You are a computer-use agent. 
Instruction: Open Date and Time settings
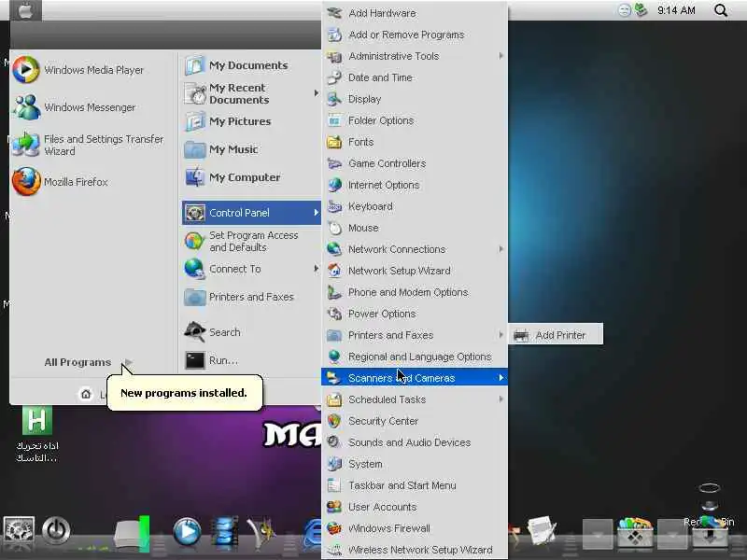415,77
